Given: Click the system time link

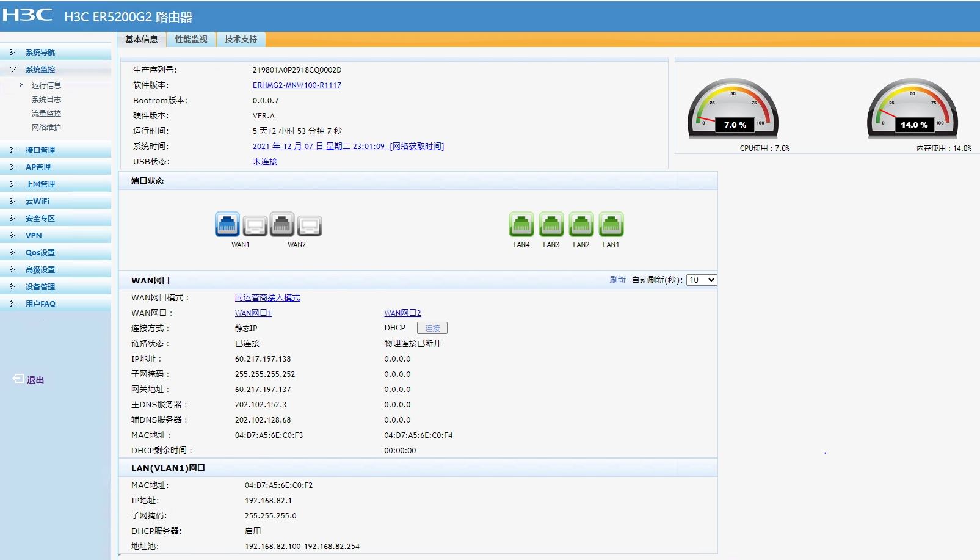Looking at the screenshot, I should pyautogui.click(x=348, y=146).
